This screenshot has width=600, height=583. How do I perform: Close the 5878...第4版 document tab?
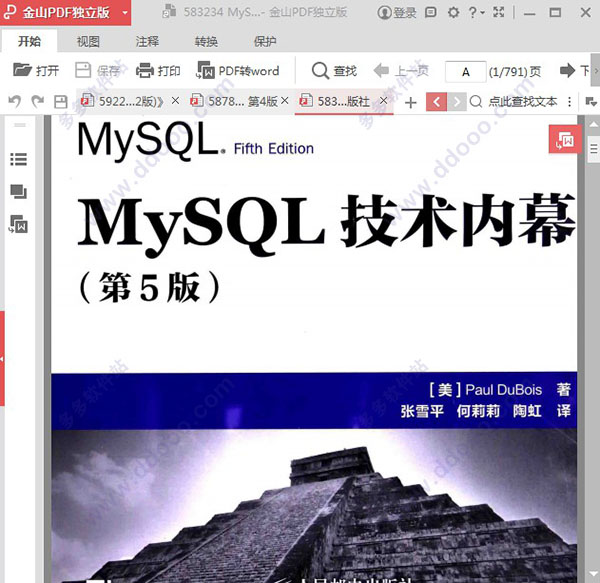pos(284,101)
